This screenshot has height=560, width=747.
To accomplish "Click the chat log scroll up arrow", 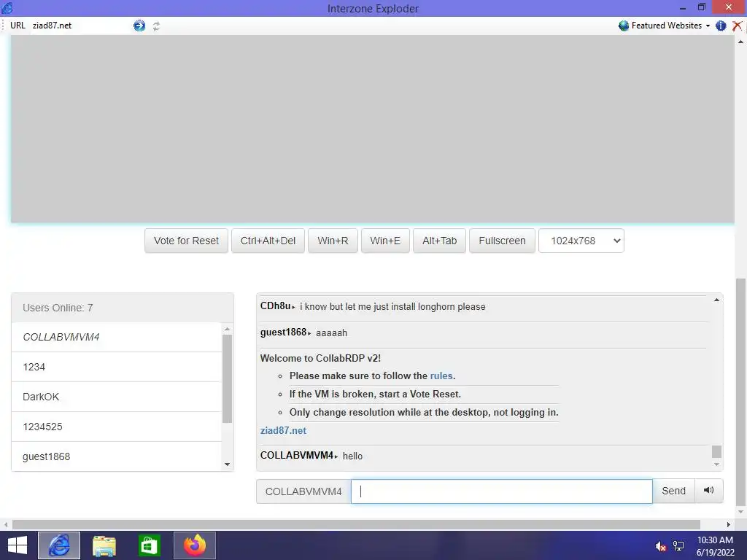I will [x=716, y=300].
